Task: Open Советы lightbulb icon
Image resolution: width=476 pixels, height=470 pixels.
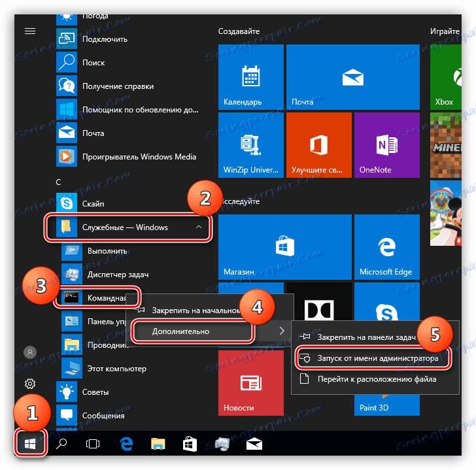Action: (67, 392)
